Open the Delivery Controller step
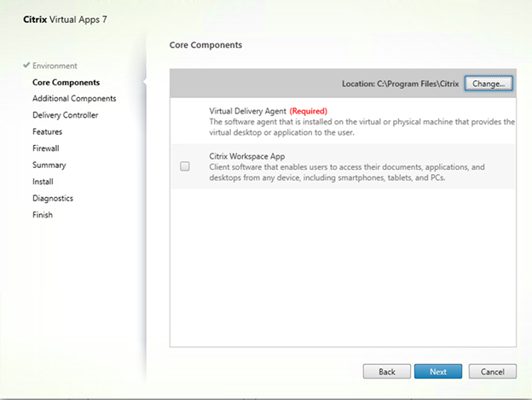532x400 pixels. point(65,115)
